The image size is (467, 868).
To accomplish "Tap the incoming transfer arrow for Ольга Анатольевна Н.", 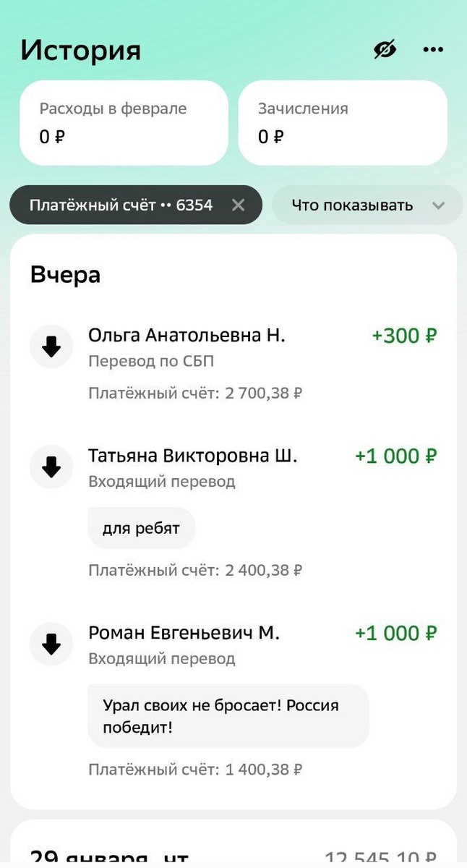I will [x=51, y=346].
